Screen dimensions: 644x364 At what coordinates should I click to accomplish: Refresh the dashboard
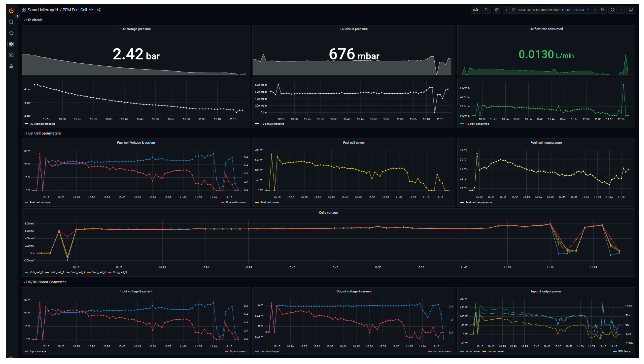[612, 10]
